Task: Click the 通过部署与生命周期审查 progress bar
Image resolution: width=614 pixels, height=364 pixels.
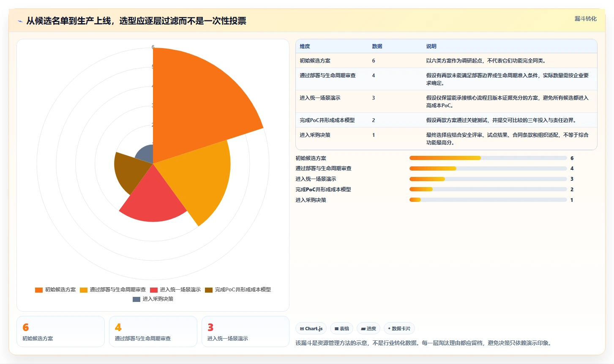Action: [x=488, y=168]
